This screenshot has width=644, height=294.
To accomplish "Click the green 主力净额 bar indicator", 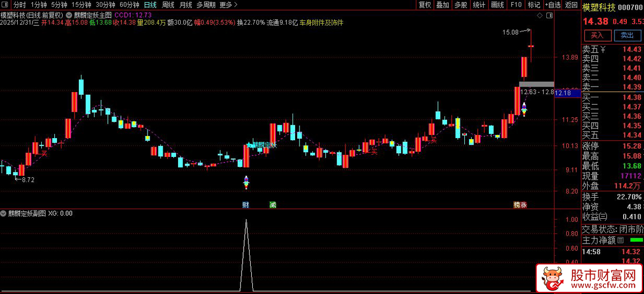I will coord(636,240).
